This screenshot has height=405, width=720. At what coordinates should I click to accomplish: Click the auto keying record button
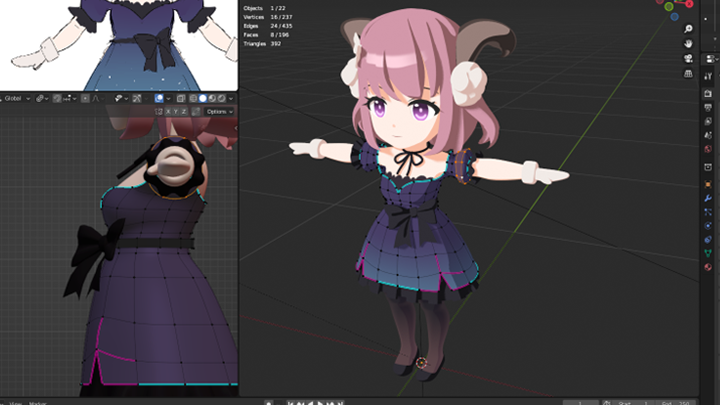tap(269, 403)
